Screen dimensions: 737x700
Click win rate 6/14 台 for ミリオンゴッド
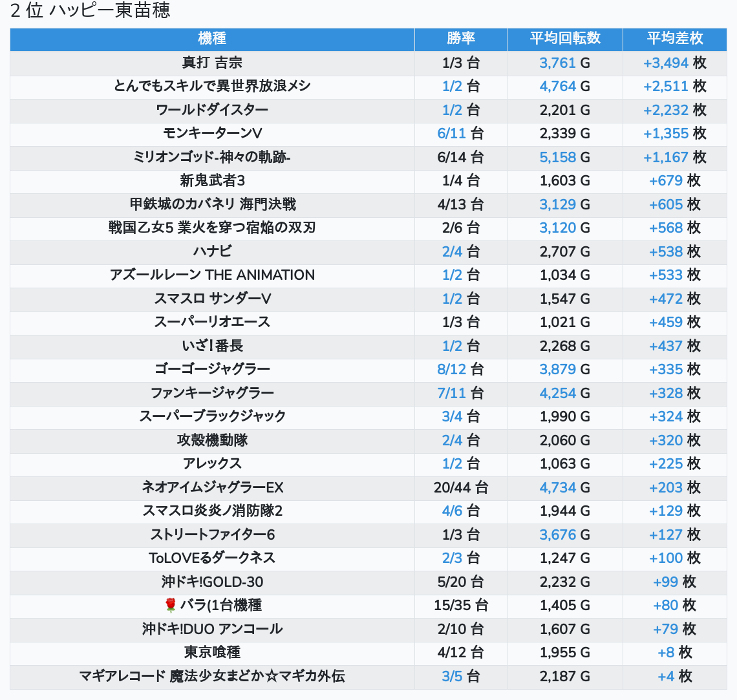460,157
